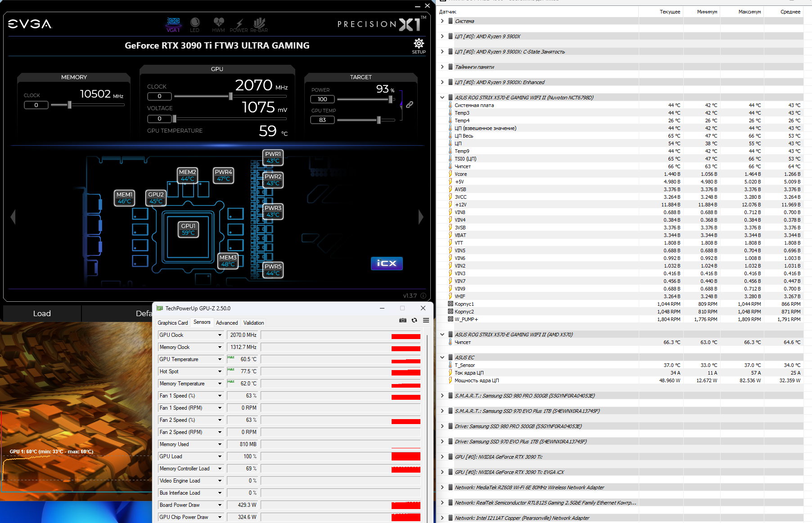Click the GPU1 sensor tag on the iCX diagram
The image size is (812, 523).
pos(188,229)
